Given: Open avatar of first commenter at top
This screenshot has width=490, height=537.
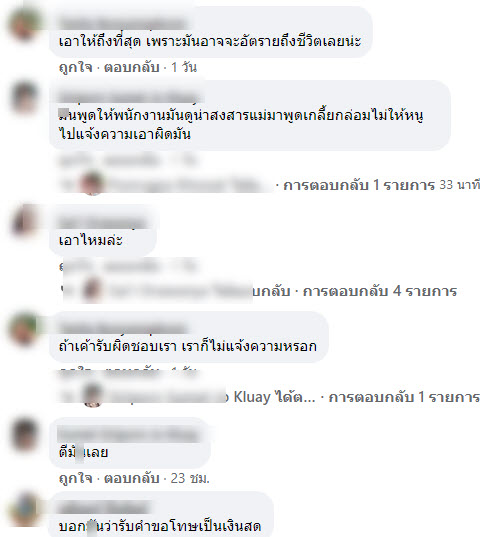Looking at the screenshot, I should 24,24.
